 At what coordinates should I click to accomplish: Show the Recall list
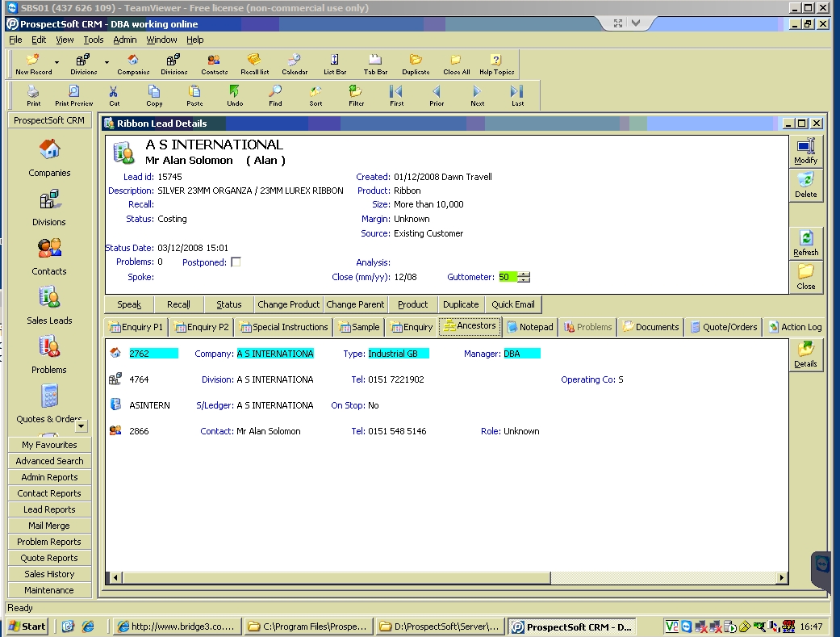tap(254, 64)
